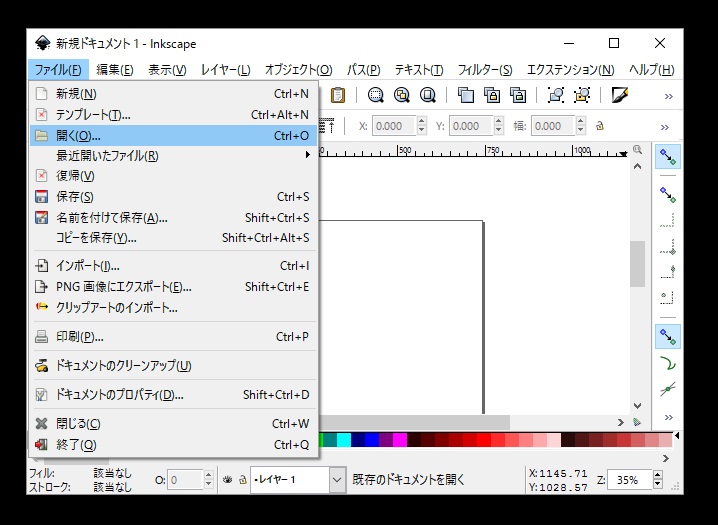Open the Fill and Stroke dialog icon
Viewport: 718px width, 525px height.
tap(620, 95)
